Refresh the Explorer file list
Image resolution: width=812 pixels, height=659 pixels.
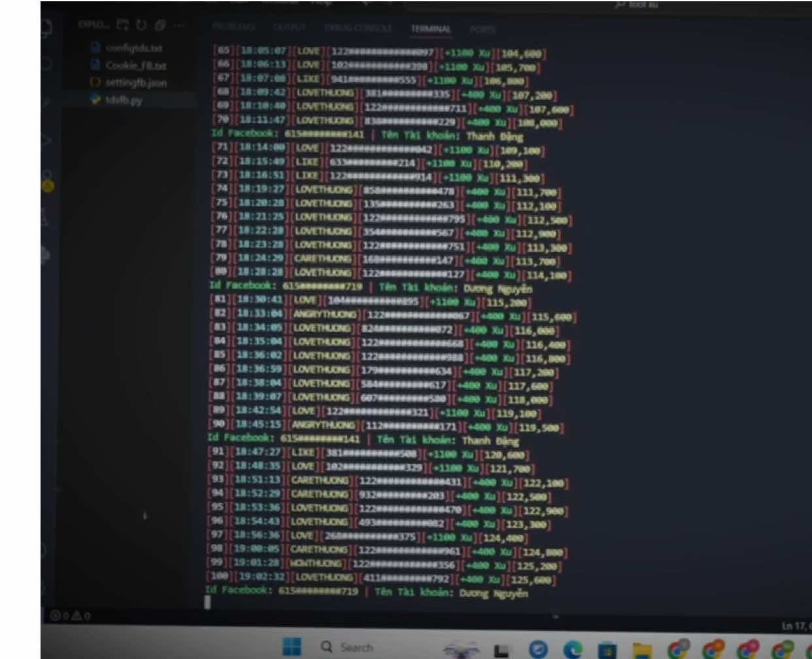[141, 25]
